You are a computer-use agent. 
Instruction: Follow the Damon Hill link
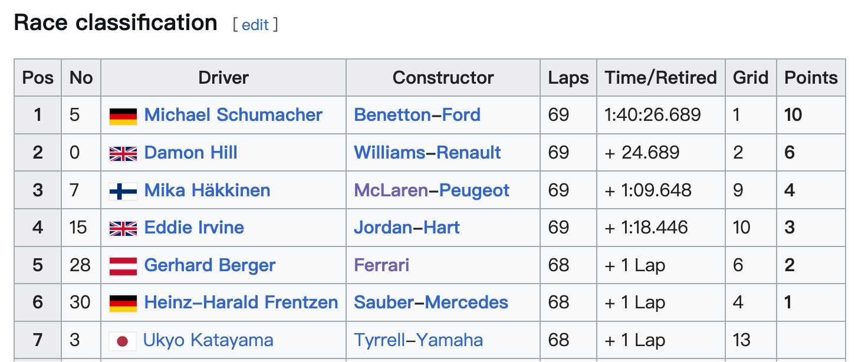tap(191, 153)
